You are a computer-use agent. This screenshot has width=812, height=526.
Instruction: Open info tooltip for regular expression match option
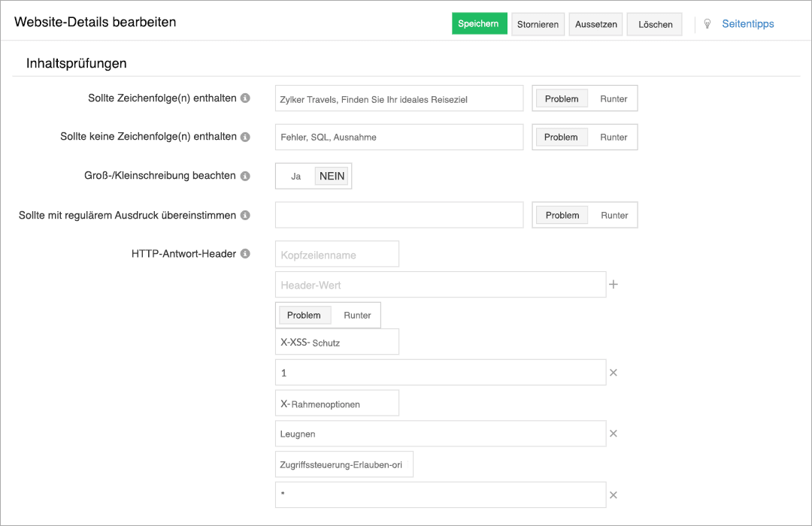click(245, 214)
